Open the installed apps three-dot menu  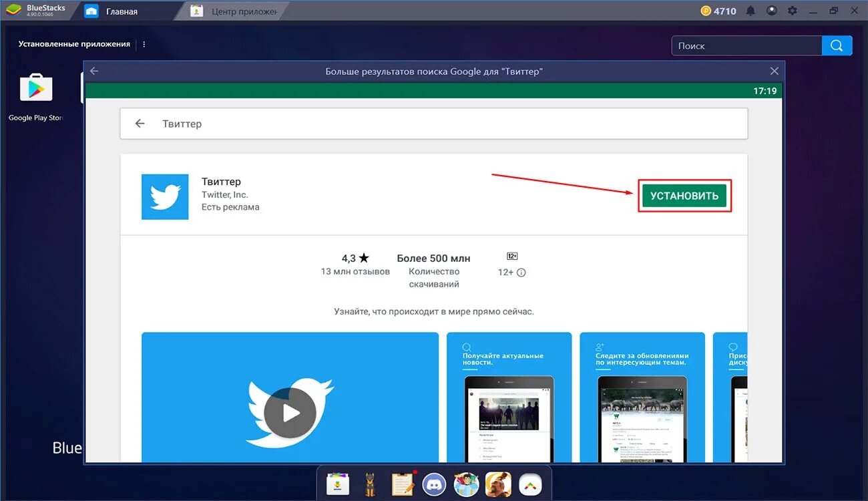point(144,44)
